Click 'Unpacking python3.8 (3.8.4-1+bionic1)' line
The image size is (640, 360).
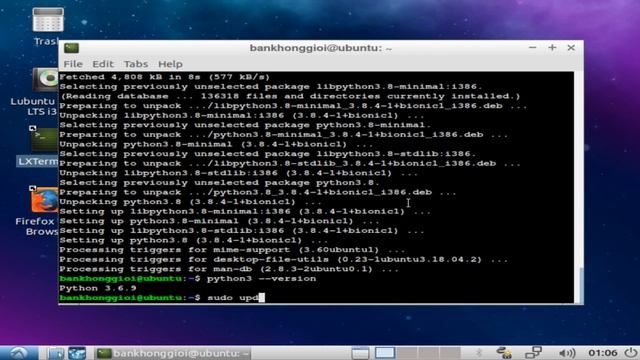click(x=190, y=202)
